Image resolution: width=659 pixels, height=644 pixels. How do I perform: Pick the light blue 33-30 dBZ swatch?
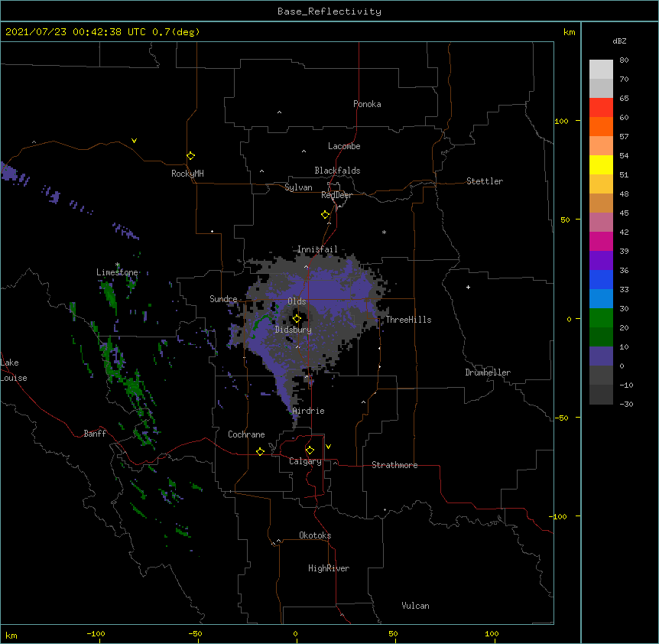coord(601,299)
